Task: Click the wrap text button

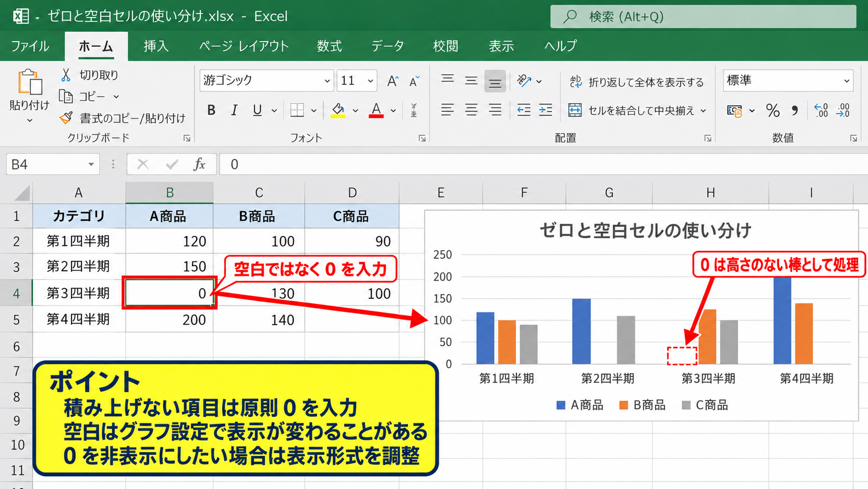Action: [x=636, y=82]
